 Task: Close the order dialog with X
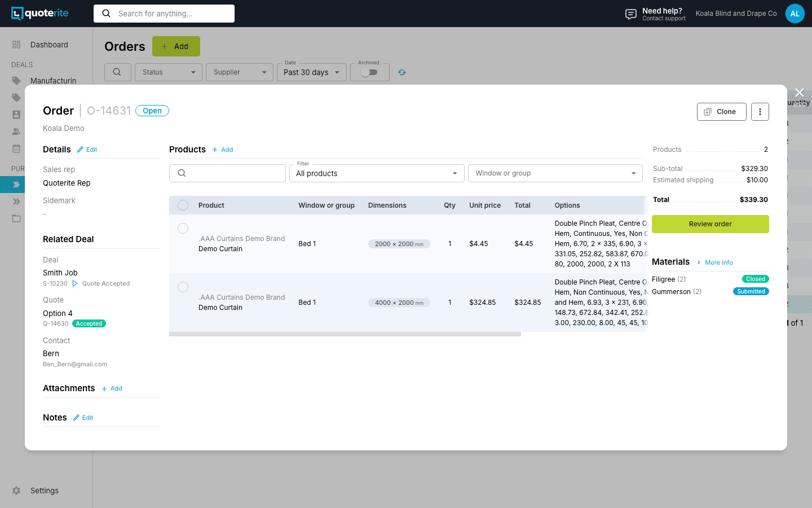point(800,93)
